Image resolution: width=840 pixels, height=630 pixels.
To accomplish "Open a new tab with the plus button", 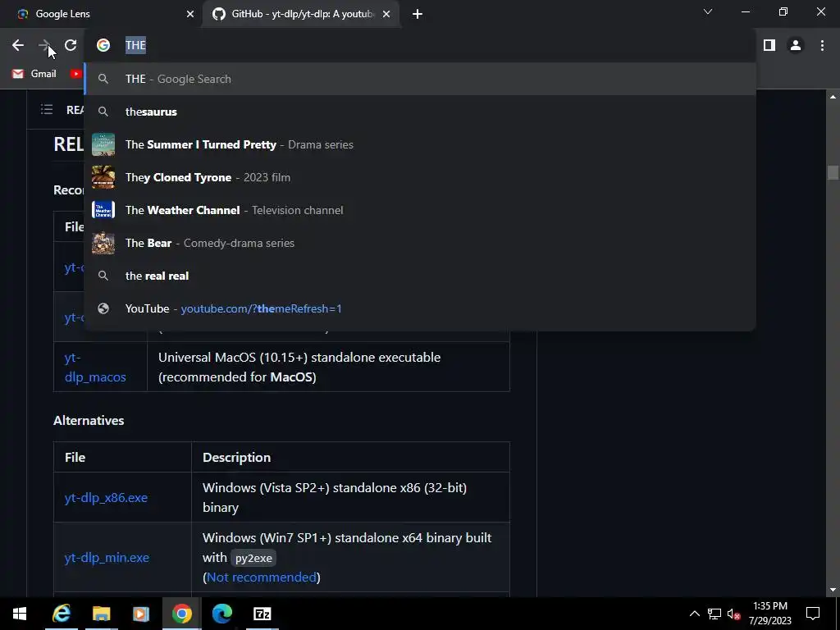I will pos(418,14).
